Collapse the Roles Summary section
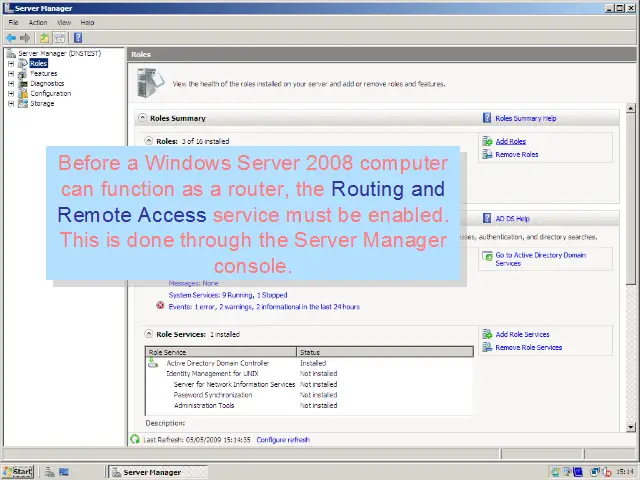640x480 pixels. click(x=142, y=118)
